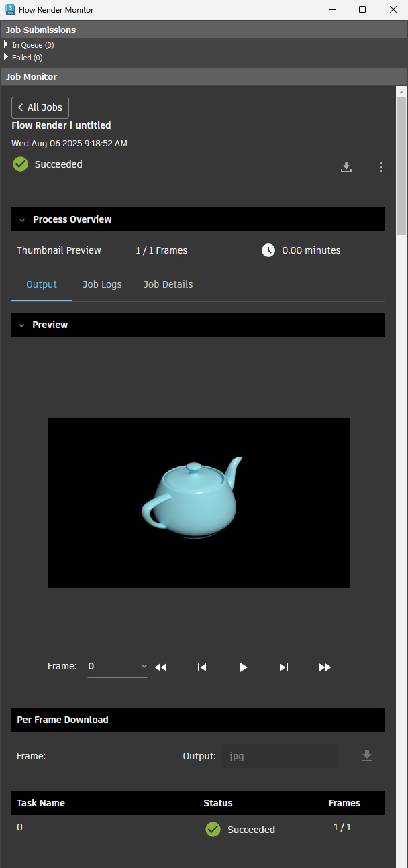This screenshot has width=408, height=868.
Task: Close the Flow Render Monitor window
Action: pos(393,9)
